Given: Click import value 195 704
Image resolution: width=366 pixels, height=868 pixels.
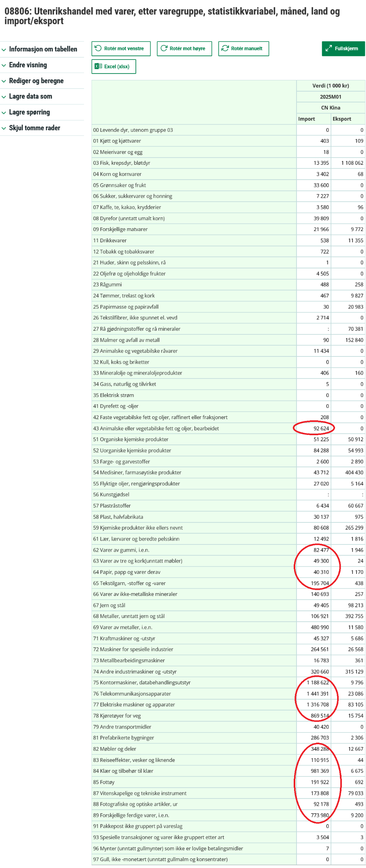Looking at the screenshot, I should click(x=320, y=583).
